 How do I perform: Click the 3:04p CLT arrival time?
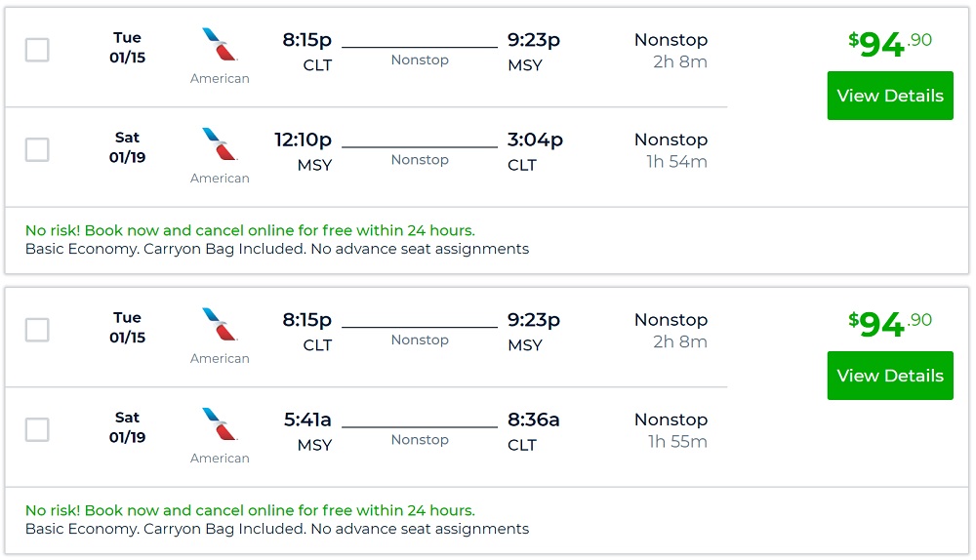535,140
